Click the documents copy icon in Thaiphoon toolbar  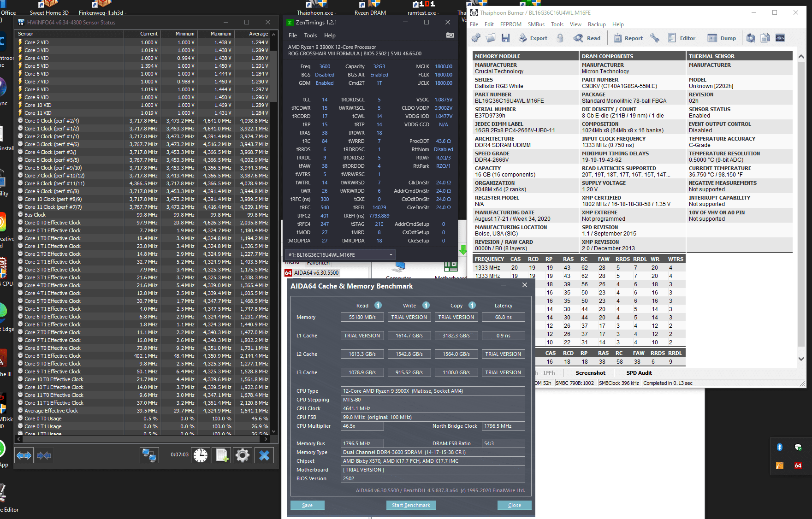765,38
